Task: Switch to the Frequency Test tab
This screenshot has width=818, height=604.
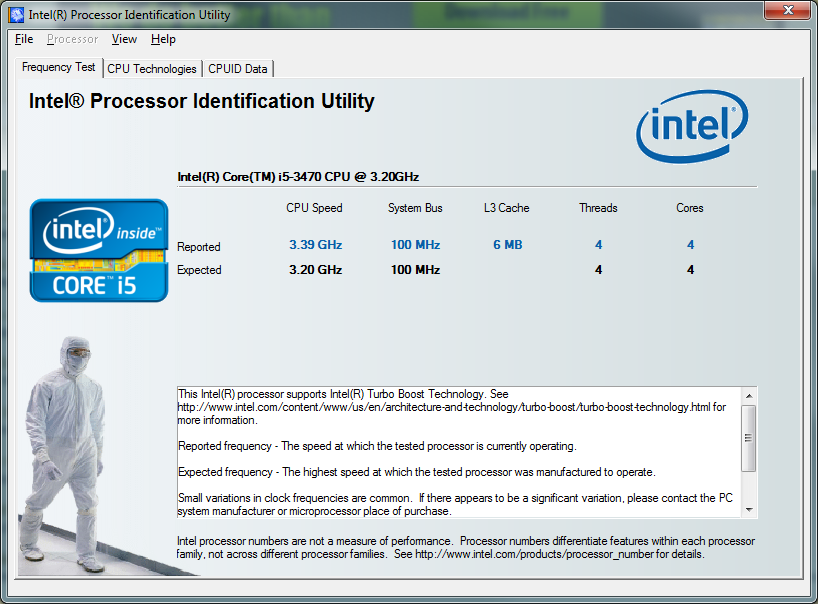Action: [58, 67]
